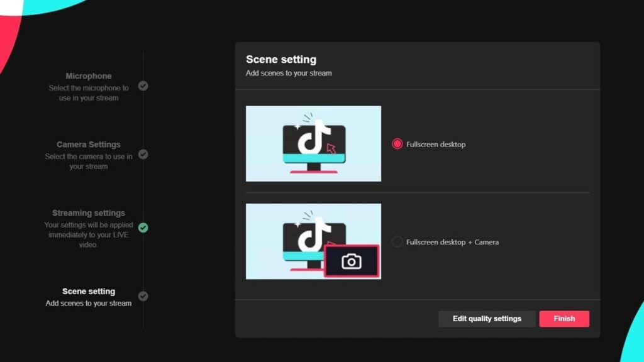Open the Camera Settings step

89,145
